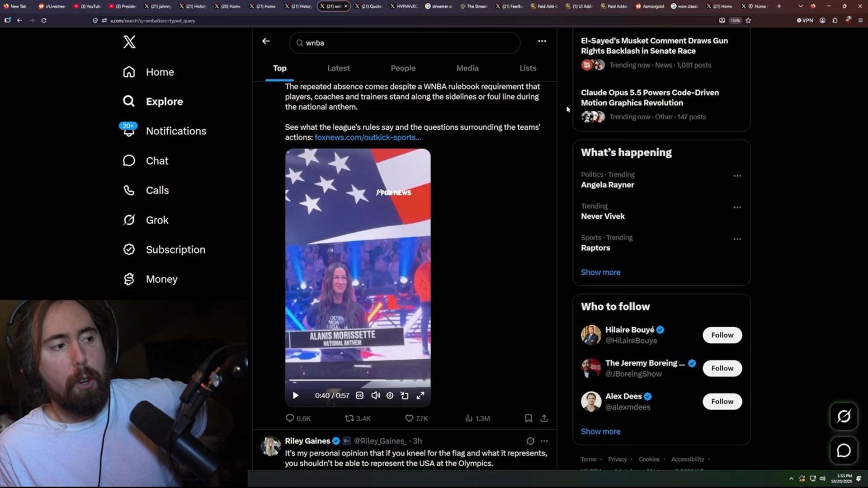This screenshot has width=868, height=488.
Task: Open more options for Never Vivek trend
Action: tap(737, 207)
